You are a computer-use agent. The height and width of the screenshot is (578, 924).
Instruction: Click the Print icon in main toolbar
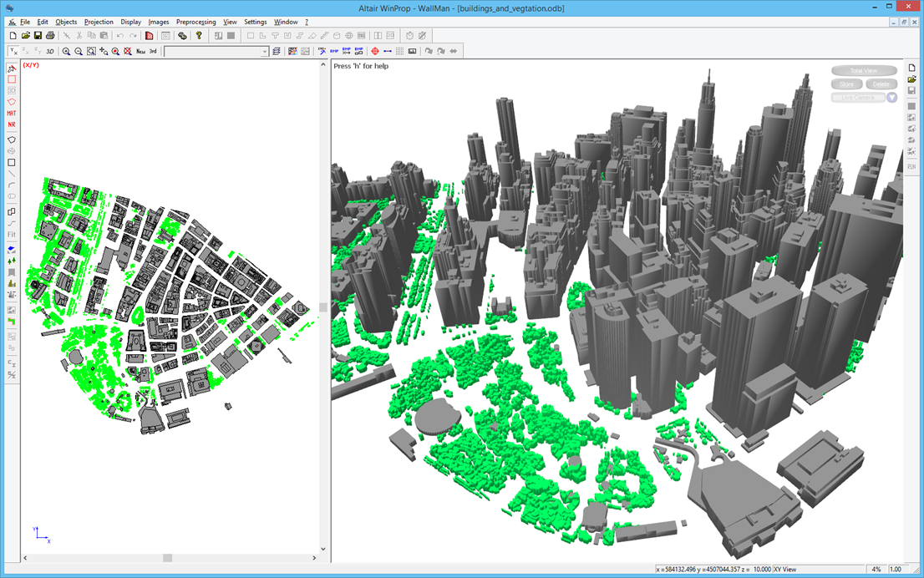coord(50,36)
